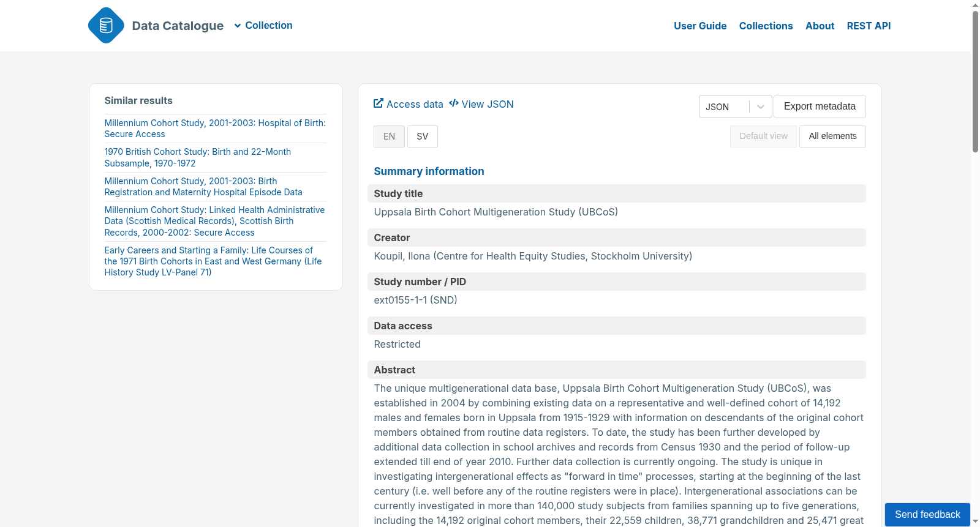Open Millennium Cohort Birth Registration and Maternity result

(203, 187)
